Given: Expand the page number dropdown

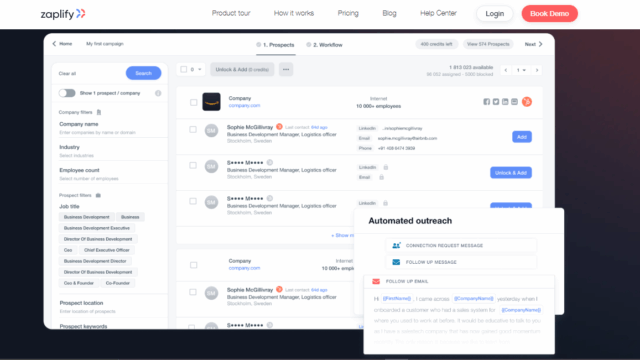Looking at the screenshot, I should tap(521, 70).
